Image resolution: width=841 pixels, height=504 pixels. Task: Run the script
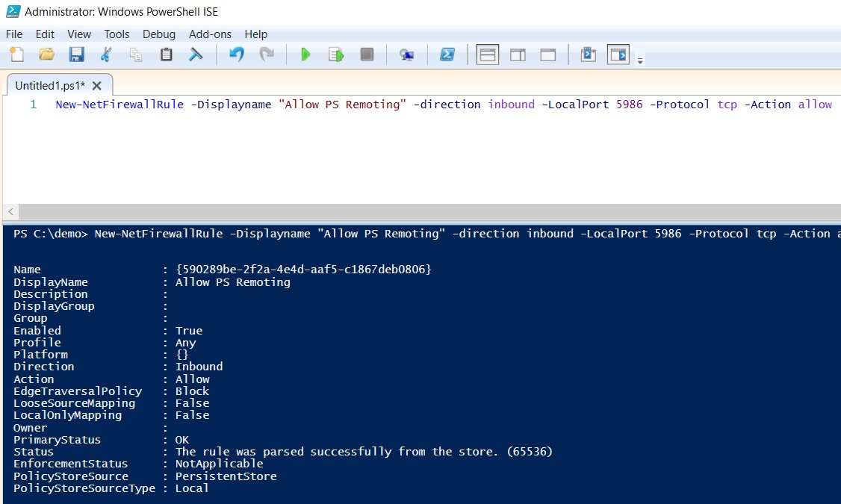[x=306, y=54]
